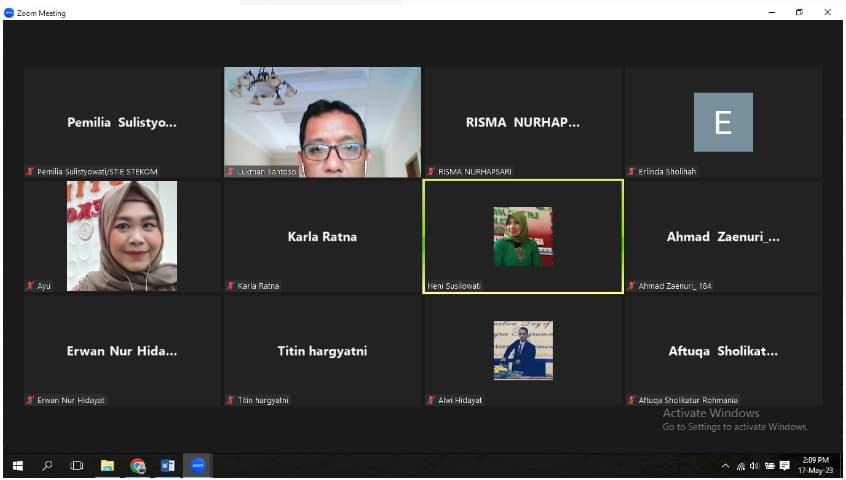
Task: Click the Zoom logo in the title bar
Action: (9, 13)
